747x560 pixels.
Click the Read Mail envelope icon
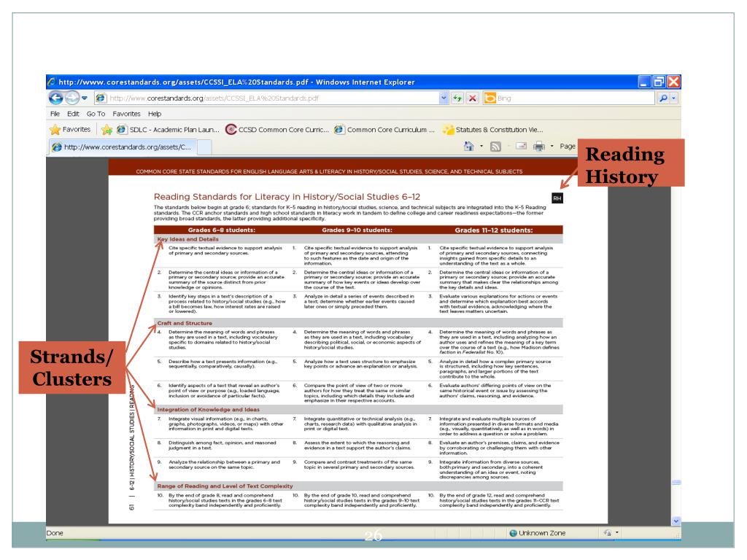point(521,146)
